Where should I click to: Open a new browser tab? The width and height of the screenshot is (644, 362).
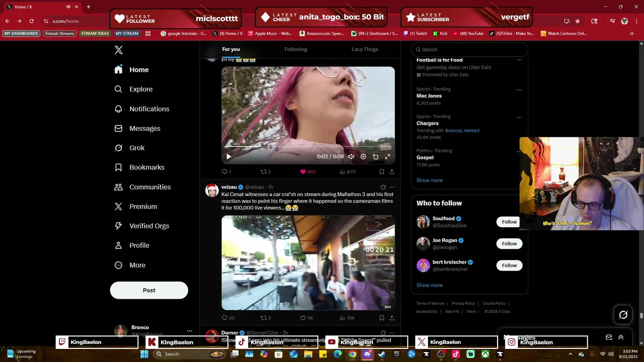pos(89,7)
